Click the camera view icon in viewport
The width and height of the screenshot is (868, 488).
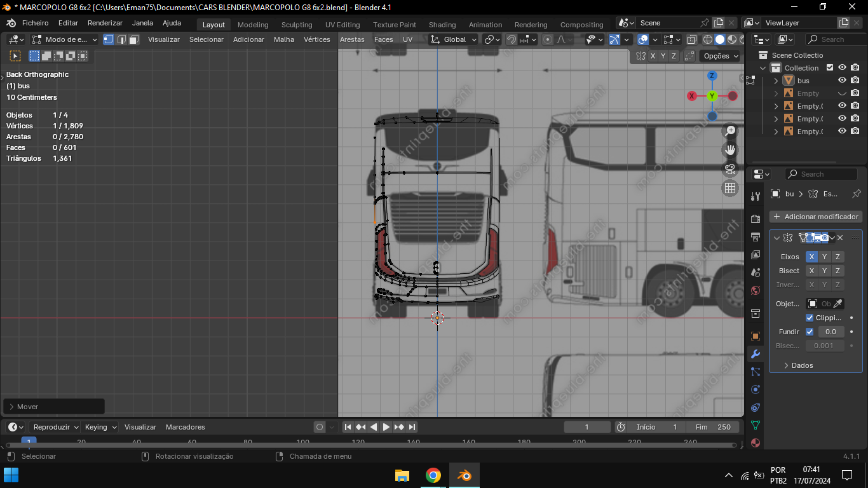pos(730,169)
